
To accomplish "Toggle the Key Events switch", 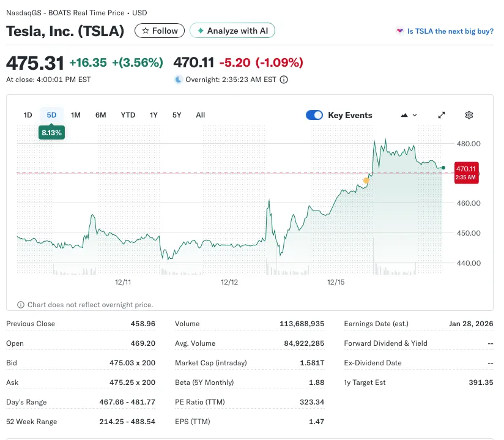I will coord(314,115).
